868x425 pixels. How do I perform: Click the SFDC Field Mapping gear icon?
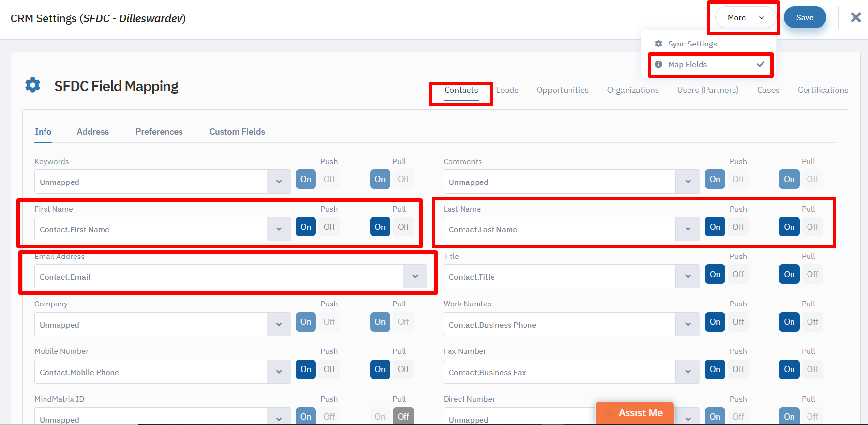pyautogui.click(x=33, y=85)
